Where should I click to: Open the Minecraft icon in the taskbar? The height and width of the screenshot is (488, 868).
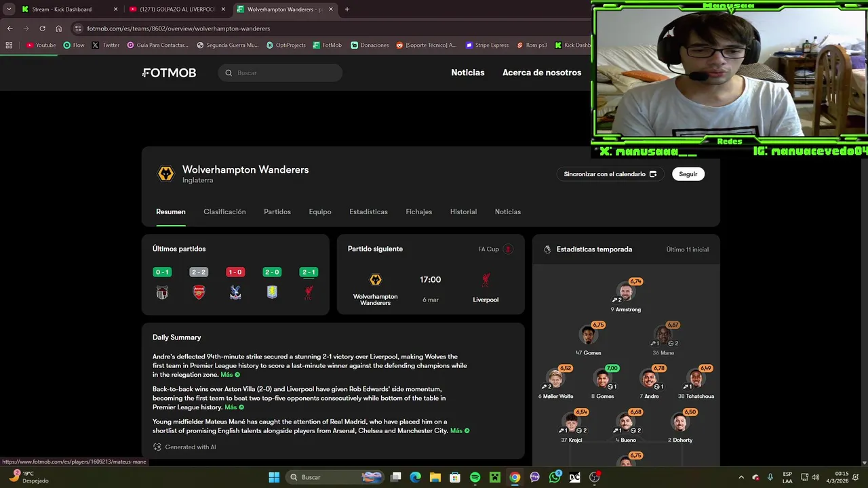pyautogui.click(x=495, y=477)
